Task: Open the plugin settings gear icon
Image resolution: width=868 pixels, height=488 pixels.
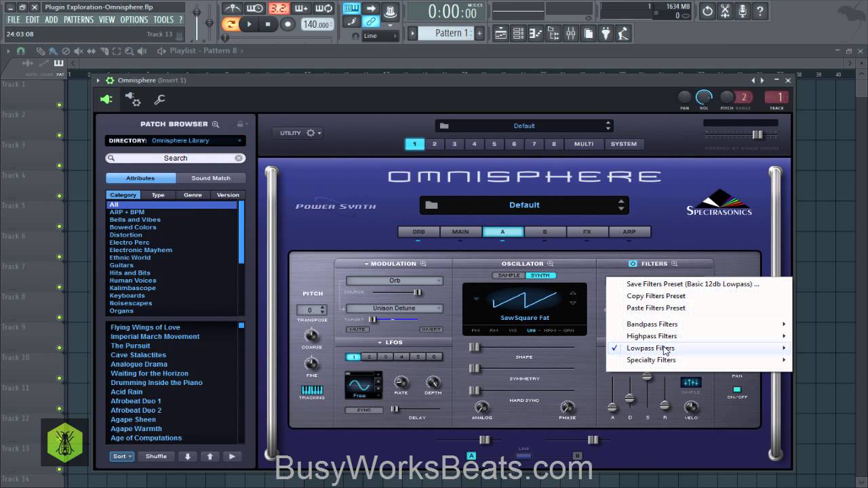Action: (x=133, y=100)
